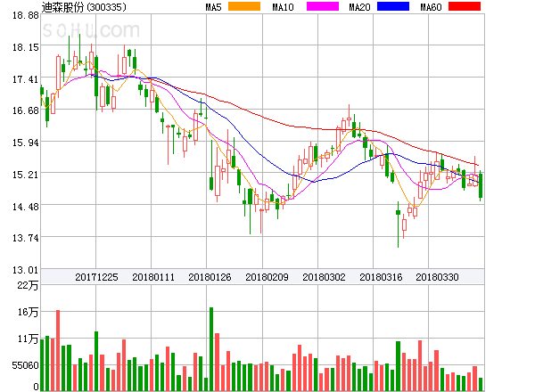Click the 13.74 price axis label
The height and width of the screenshot is (392, 535).
26,238
